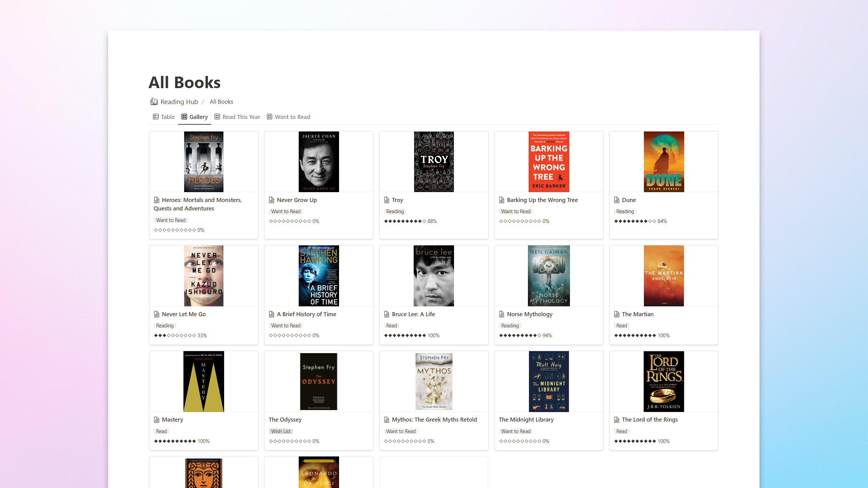Image resolution: width=868 pixels, height=488 pixels.
Task: Click Dune's 84% progress bar
Action: (x=640, y=221)
